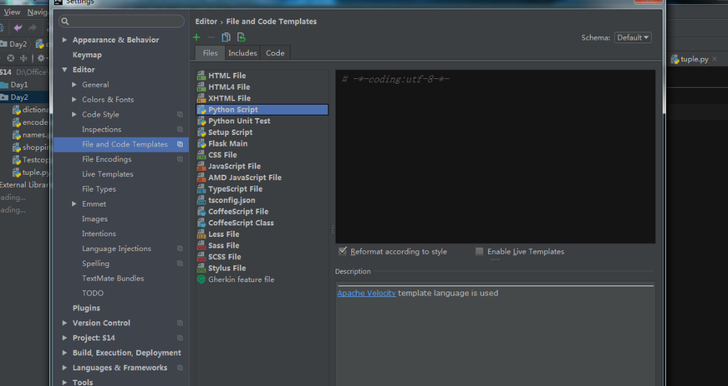Switch to the Code tab

pyautogui.click(x=275, y=53)
